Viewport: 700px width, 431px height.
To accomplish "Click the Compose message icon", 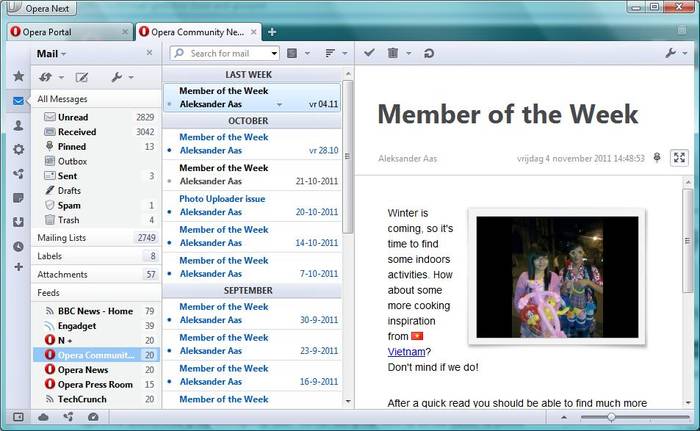I will pos(82,77).
